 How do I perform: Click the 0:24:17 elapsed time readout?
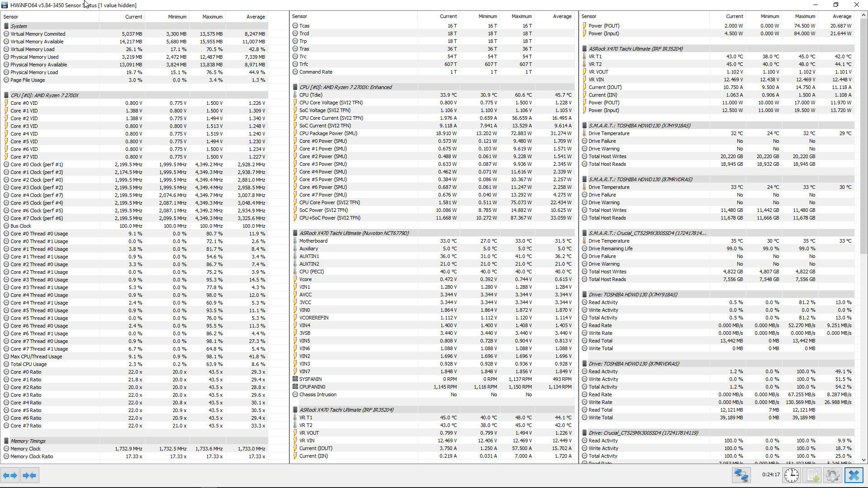(x=771, y=475)
